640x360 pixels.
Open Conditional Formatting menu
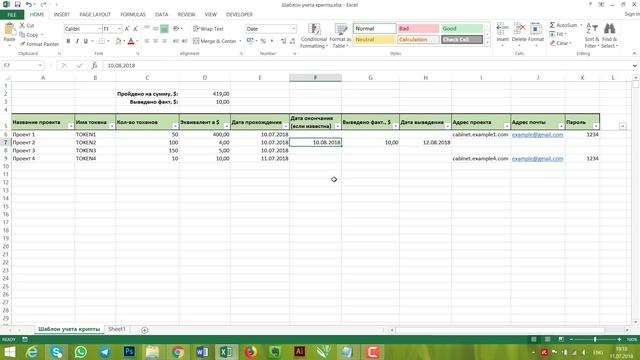313,36
